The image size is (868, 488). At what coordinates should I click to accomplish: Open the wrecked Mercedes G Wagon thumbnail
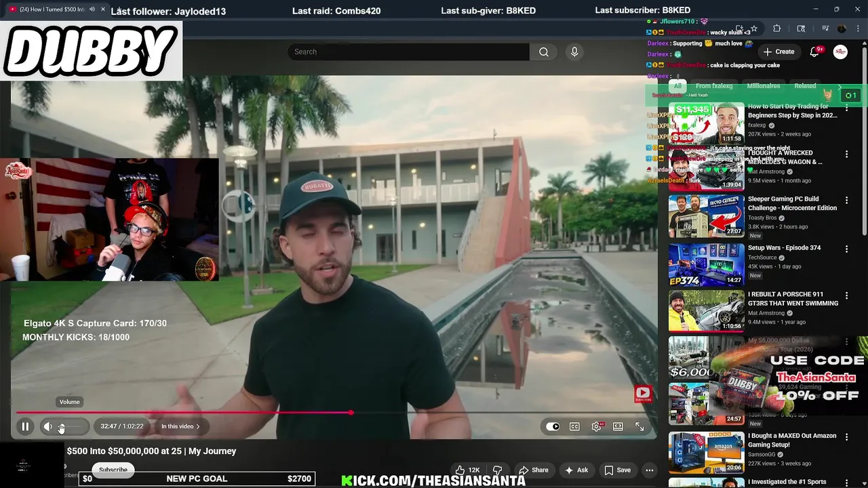tap(707, 170)
